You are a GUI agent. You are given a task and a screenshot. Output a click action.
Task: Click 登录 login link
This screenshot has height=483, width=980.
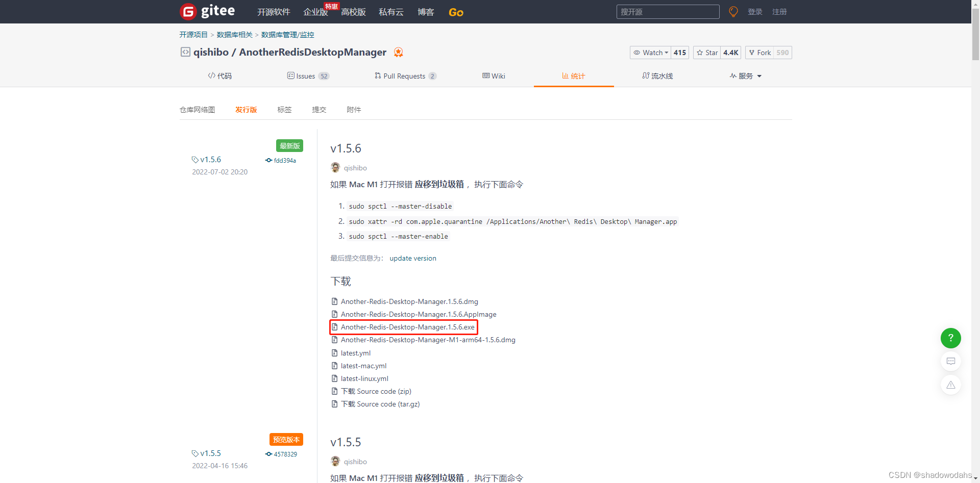pyautogui.click(x=755, y=12)
